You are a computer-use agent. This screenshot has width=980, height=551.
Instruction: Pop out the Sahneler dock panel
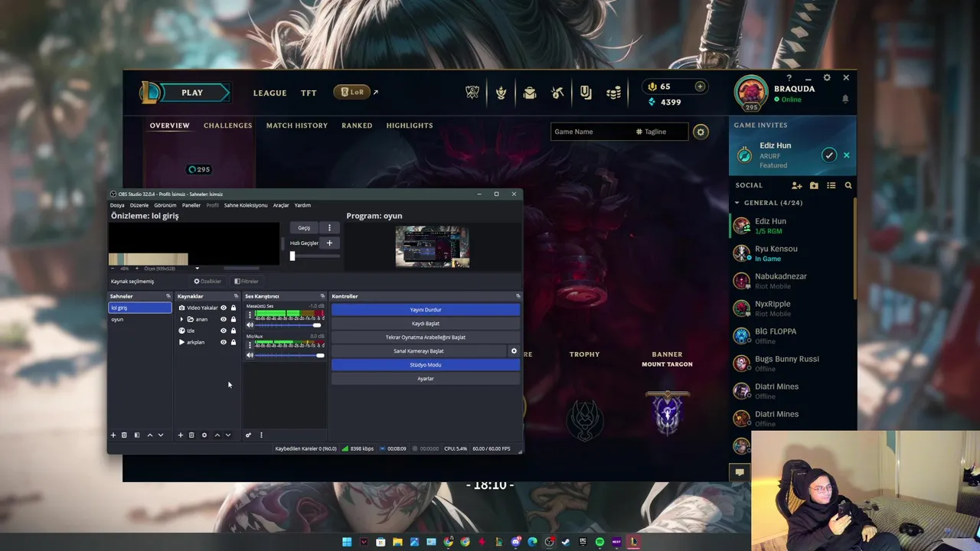click(x=168, y=296)
